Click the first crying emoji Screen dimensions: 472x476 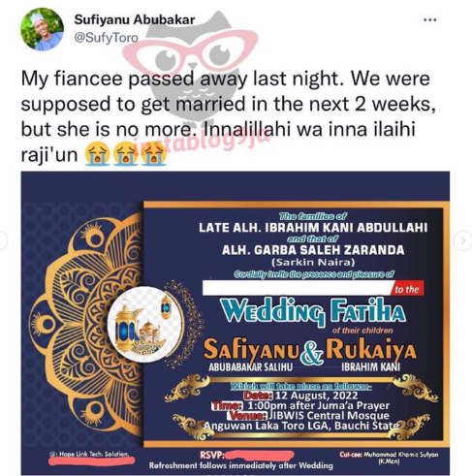97,153
